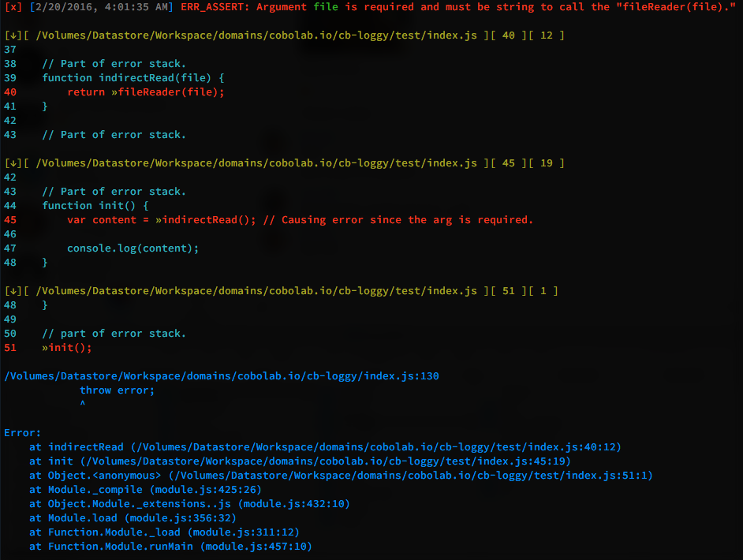
Task: Click the green word "file" in the error message
Action: [x=326, y=7]
